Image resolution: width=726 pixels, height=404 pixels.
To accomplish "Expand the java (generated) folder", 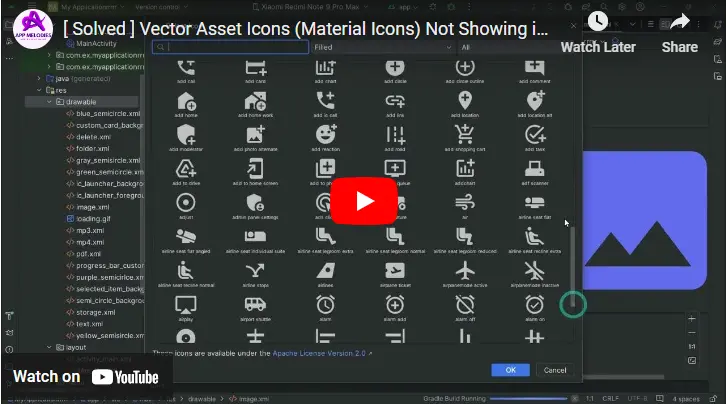I will pyautogui.click(x=39, y=79).
